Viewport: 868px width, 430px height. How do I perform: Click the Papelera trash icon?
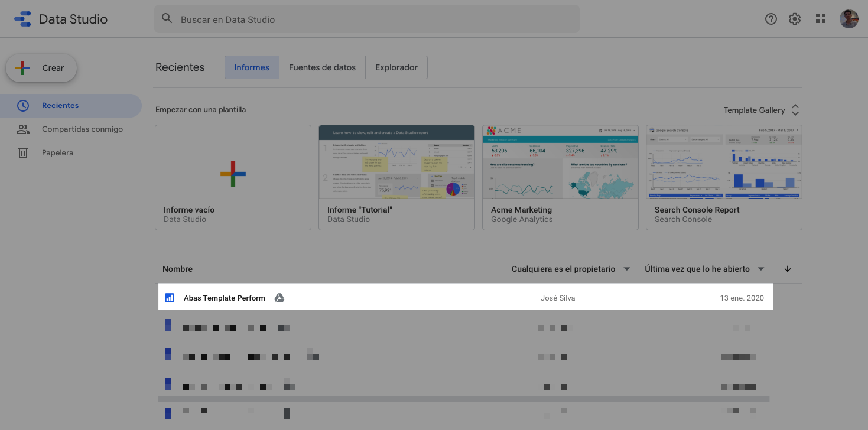pos(23,153)
